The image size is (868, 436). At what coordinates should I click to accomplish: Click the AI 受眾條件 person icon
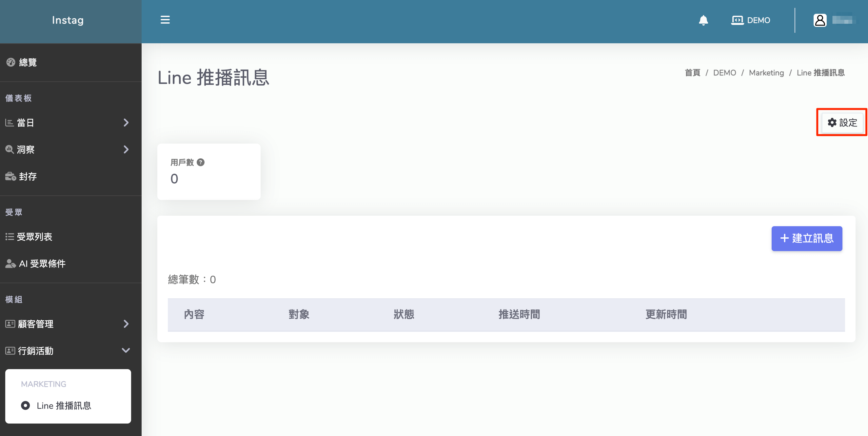(x=10, y=264)
